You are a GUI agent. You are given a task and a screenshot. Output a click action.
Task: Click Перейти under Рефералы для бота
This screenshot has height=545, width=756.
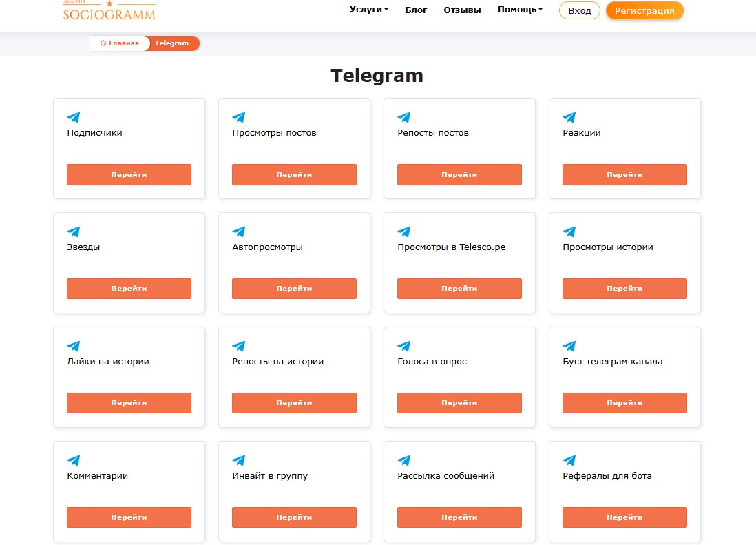pos(624,517)
